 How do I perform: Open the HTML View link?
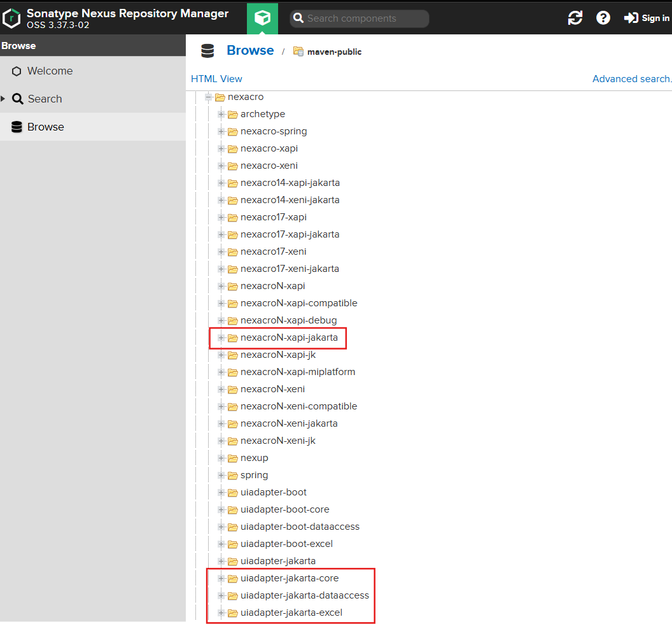(x=216, y=79)
